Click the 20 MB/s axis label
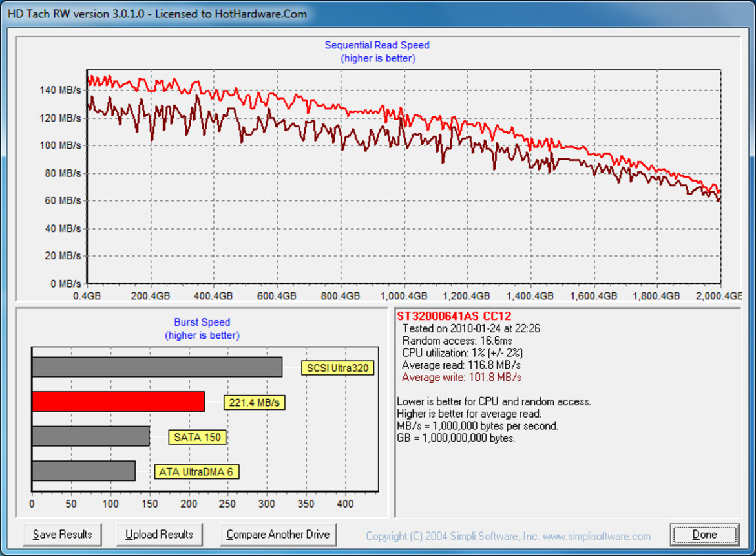 [63, 255]
